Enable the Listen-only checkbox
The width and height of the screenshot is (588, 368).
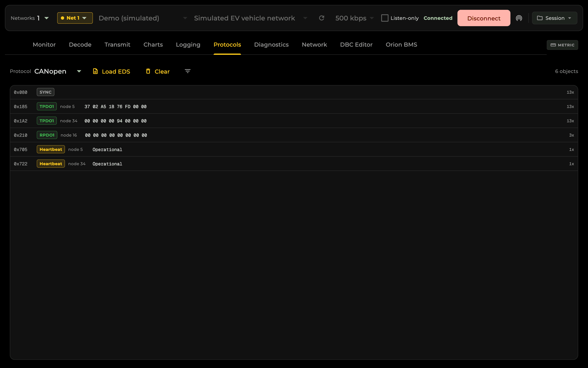(x=385, y=18)
